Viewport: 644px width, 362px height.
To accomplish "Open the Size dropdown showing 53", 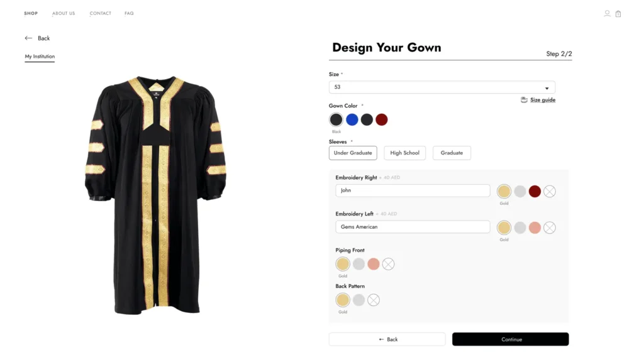I will [441, 87].
